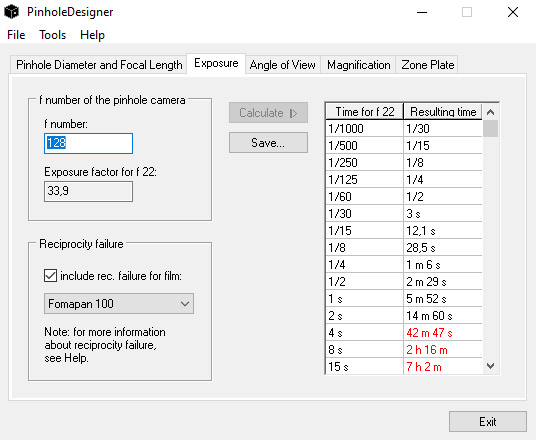
Task: Open the Help menu
Action: click(92, 35)
